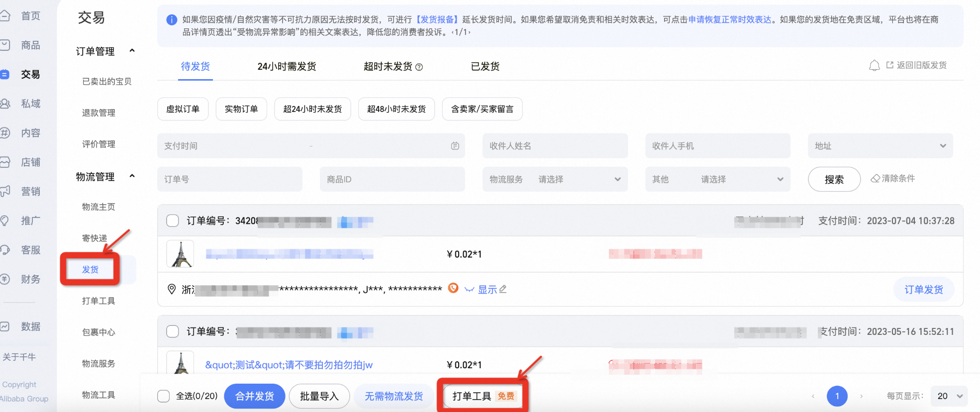Viewport: 980px width, 412px height.
Task: Collapse the 订单管理 menu section
Action: pyautogui.click(x=132, y=51)
